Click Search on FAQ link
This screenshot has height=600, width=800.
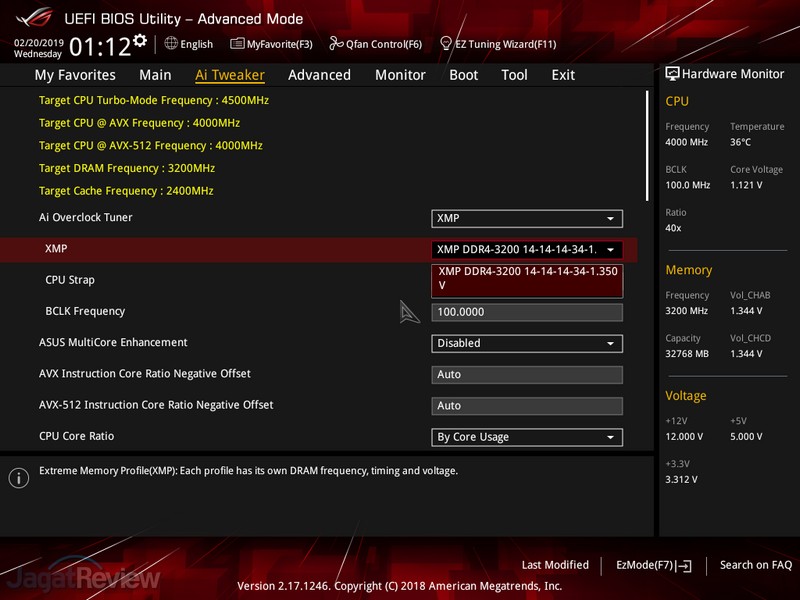(757, 565)
